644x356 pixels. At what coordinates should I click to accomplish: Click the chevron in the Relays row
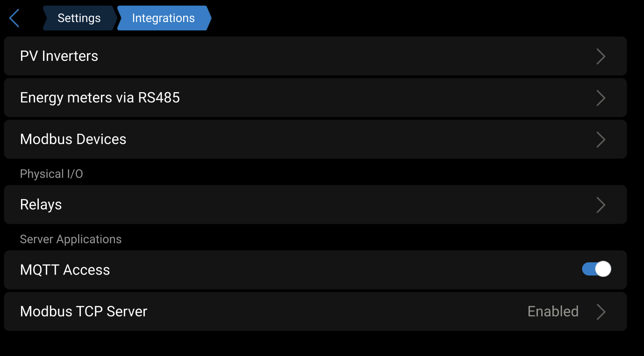[601, 205]
